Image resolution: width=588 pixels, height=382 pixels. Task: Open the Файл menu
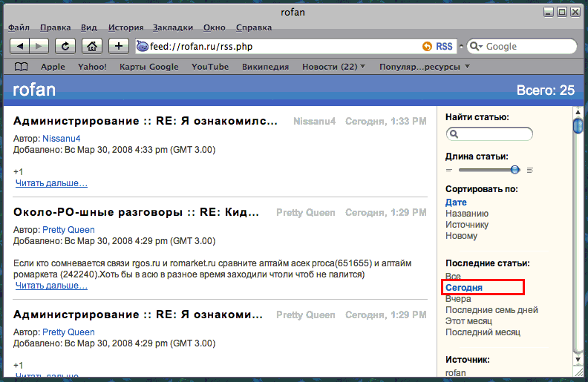(19, 27)
